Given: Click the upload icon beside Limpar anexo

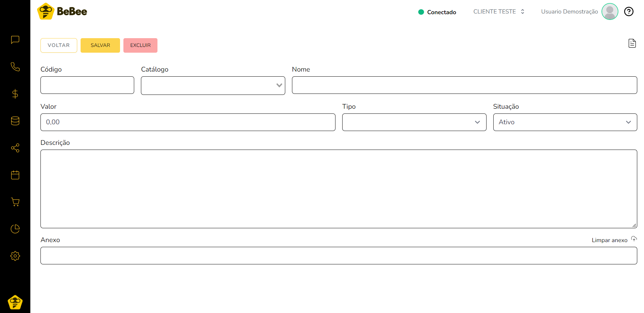Looking at the screenshot, I should 634,239.
